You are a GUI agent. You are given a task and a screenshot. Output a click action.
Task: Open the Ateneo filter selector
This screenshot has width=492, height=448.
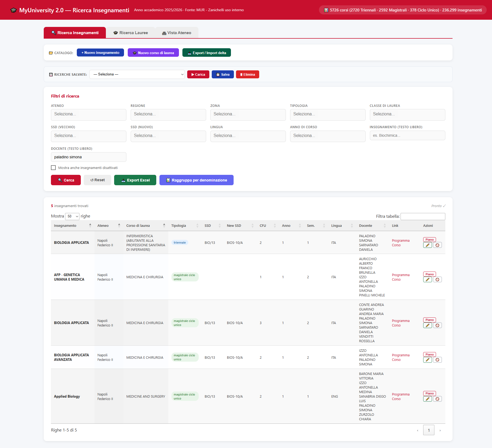[x=89, y=115]
